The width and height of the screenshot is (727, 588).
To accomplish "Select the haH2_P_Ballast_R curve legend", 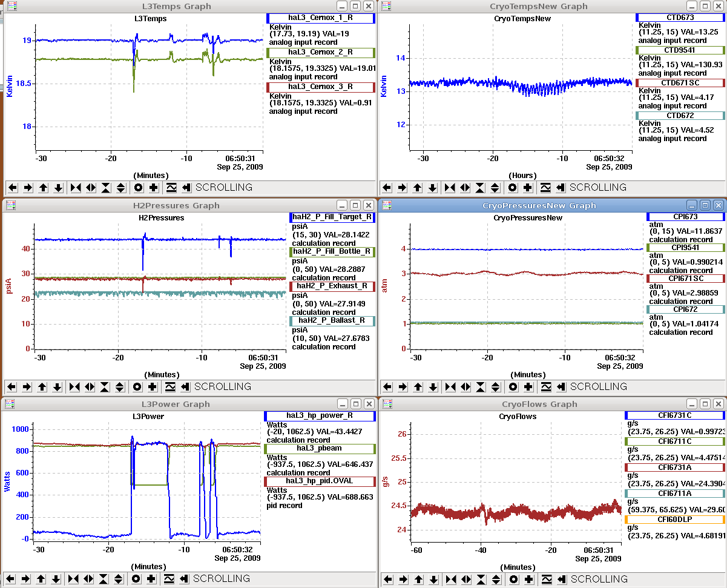I will (x=332, y=320).
